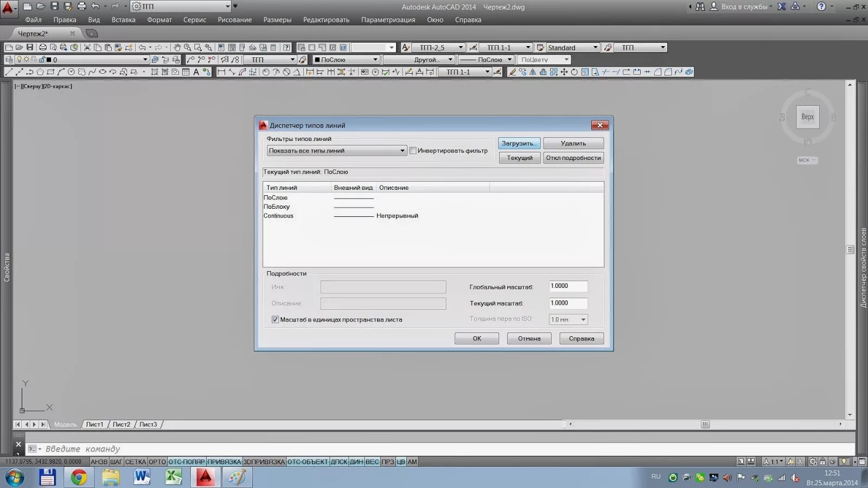Image resolution: width=868 pixels, height=488 pixels.
Task: Uncheck Масштаб в единицах пространства листа
Action: tap(275, 320)
